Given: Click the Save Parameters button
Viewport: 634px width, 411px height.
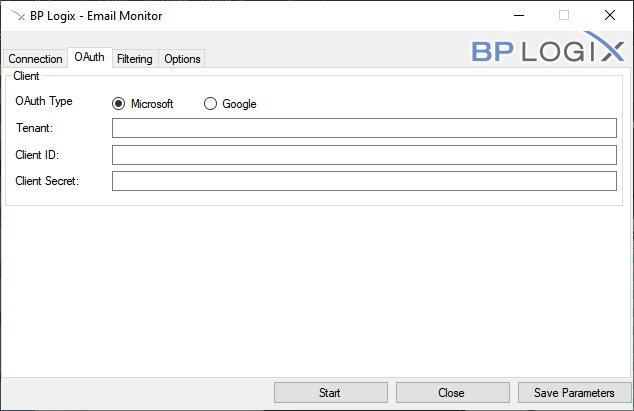Looking at the screenshot, I should pos(574,393).
